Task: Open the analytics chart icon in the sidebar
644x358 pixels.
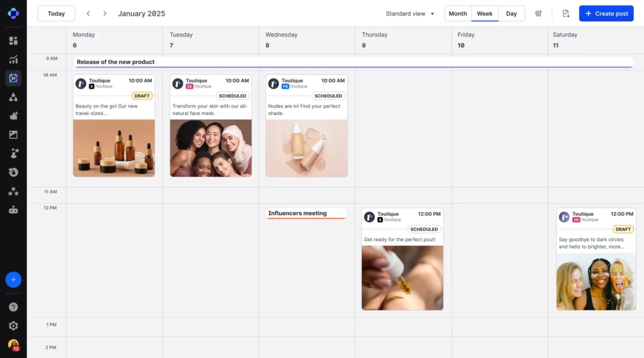Action: click(x=13, y=60)
